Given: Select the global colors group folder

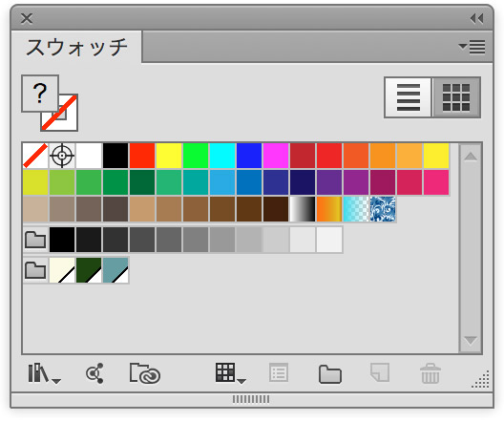Looking at the screenshot, I should (x=35, y=270).
